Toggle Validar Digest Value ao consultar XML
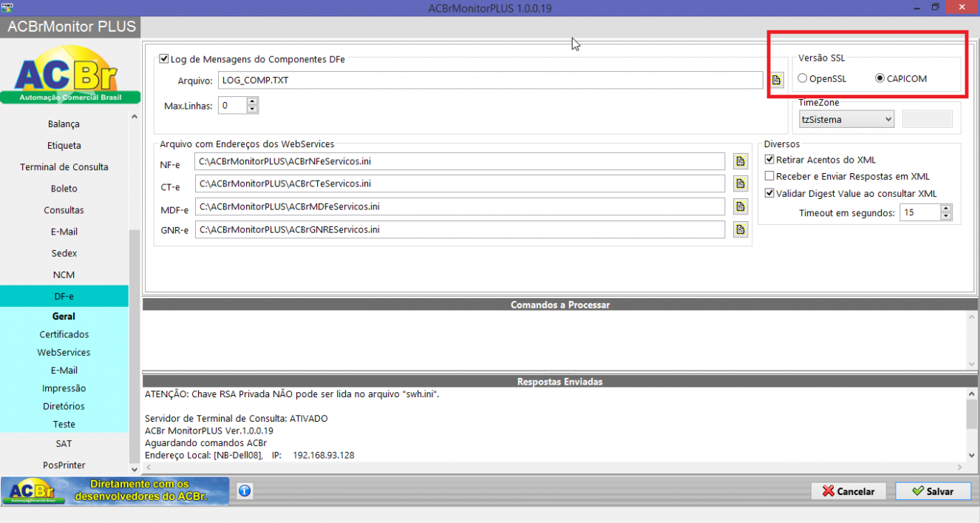This screenshot has height=523, width=980. click(851, 193)
